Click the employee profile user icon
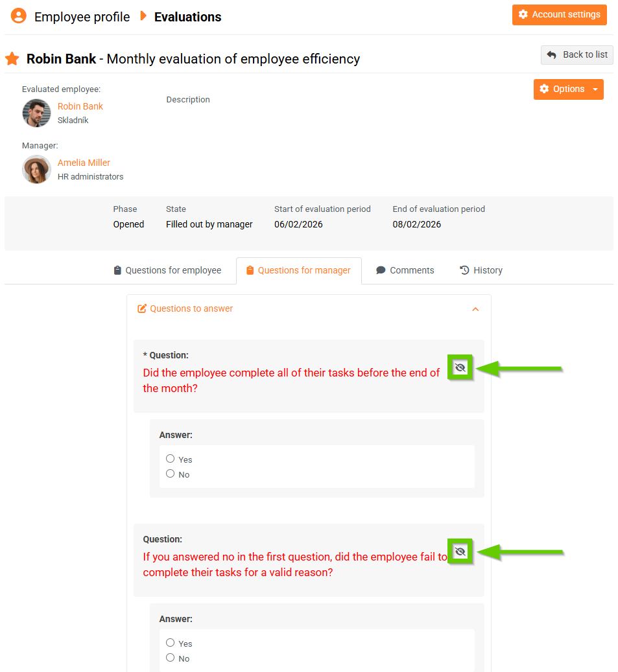 tap(19, 16)
